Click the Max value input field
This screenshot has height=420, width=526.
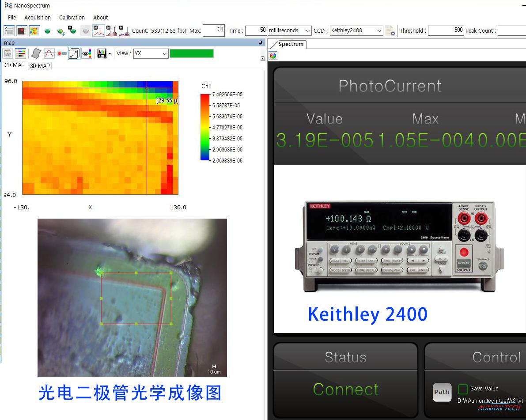[214, 30]
